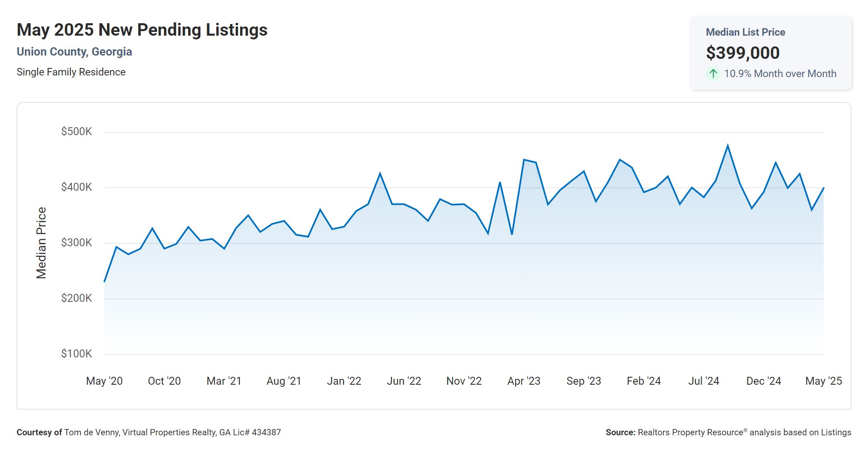Click the May '20 x-axis label

104,381
